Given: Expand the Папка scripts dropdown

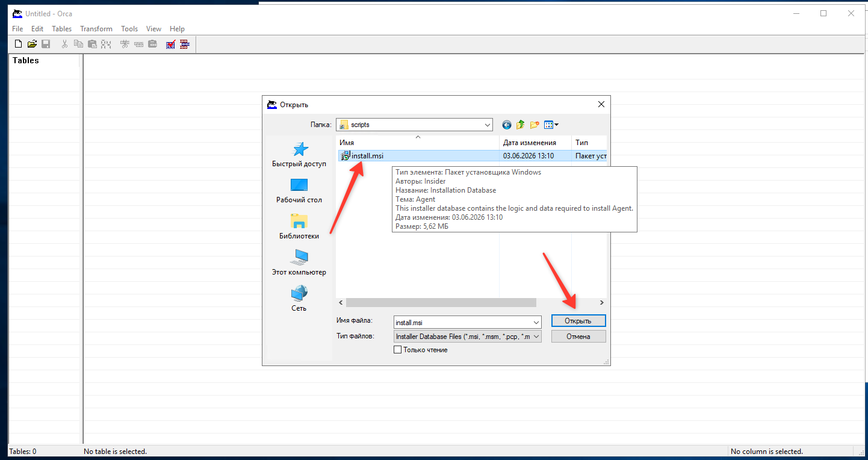Looking at the screenshot, I should (x=487, y=125).
